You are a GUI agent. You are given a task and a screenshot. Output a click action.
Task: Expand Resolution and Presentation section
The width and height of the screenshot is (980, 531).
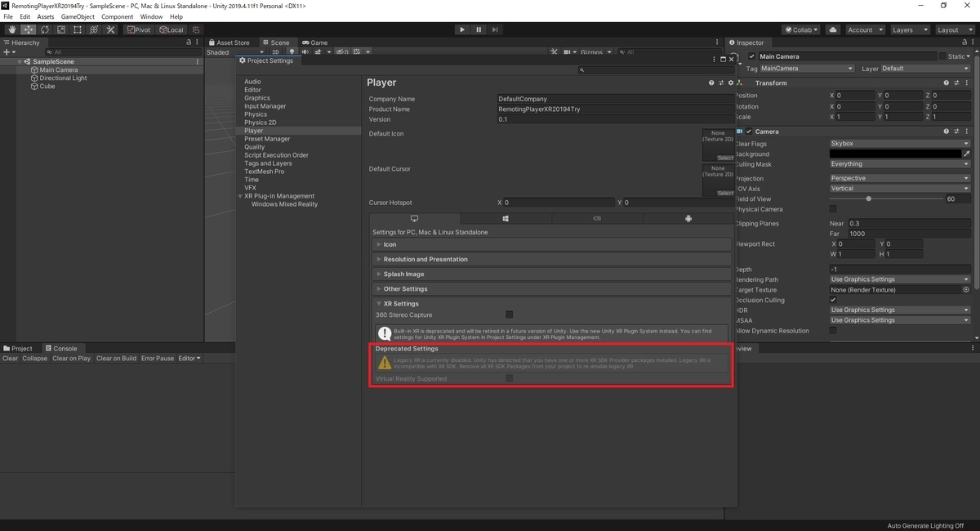(552, 259)
